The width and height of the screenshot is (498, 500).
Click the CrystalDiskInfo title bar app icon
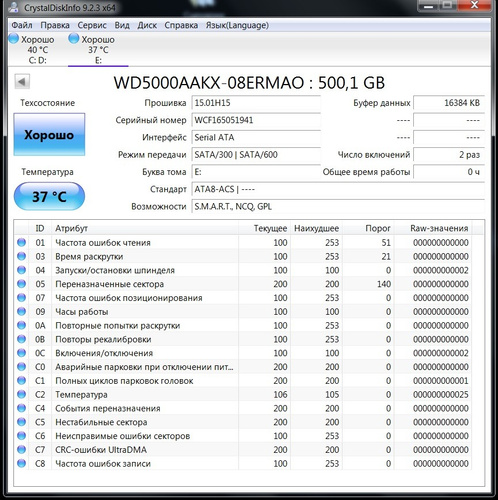(13, 7)
